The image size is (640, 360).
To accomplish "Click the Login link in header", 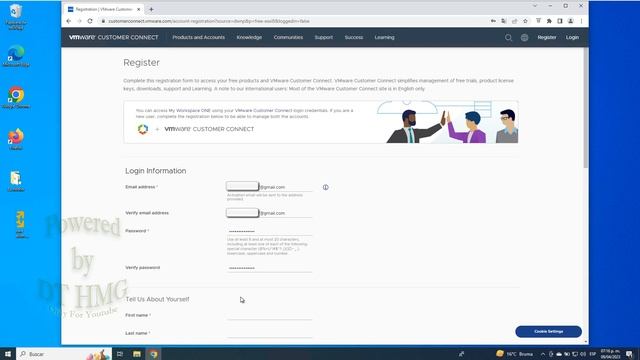I will point(572,37).
